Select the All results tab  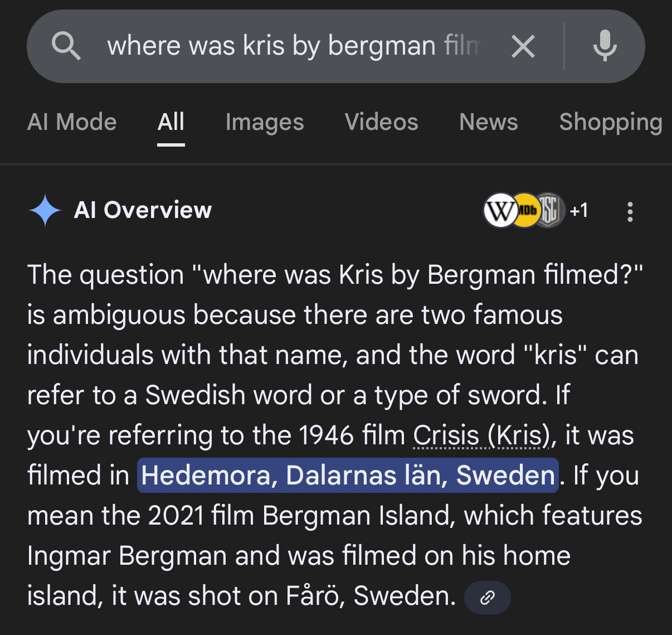(171, 122)
